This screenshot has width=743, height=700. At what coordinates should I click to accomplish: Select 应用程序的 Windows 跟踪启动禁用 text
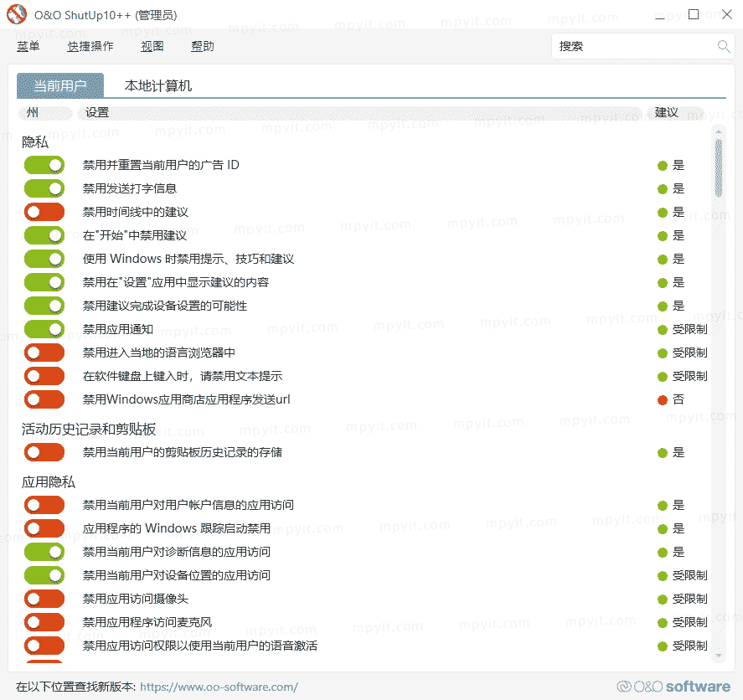[x=177, y=528]
